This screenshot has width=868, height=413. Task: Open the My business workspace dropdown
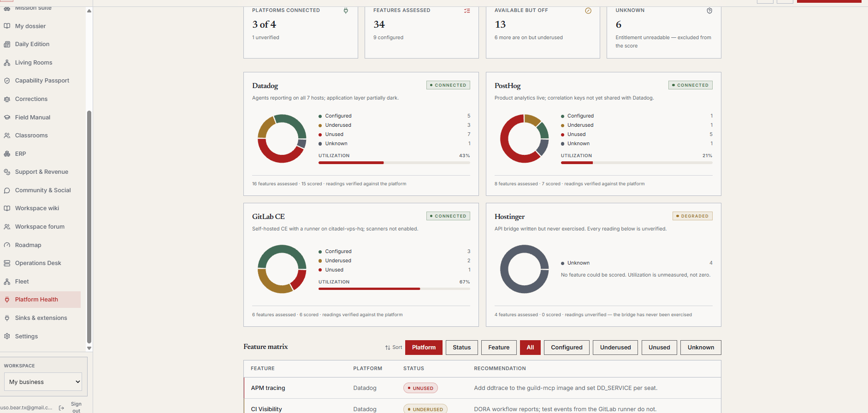[x=43, y=382]
